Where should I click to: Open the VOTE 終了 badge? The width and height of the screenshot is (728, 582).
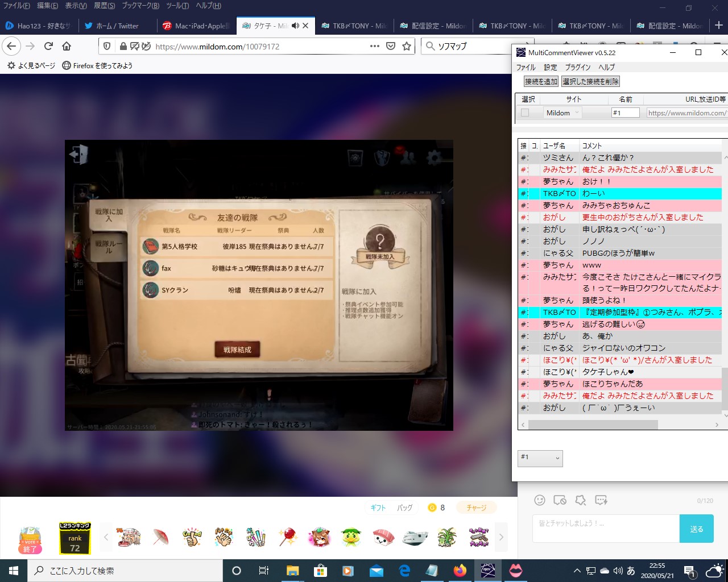[30, 540]
